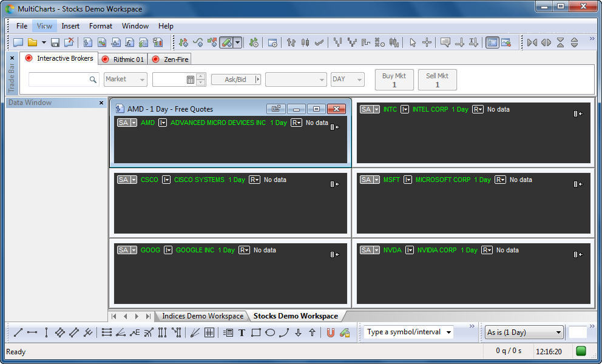Viewport: 602px width, 364px height.
Task: Click the yellow Open folder icon
Action: pos(33,42)
